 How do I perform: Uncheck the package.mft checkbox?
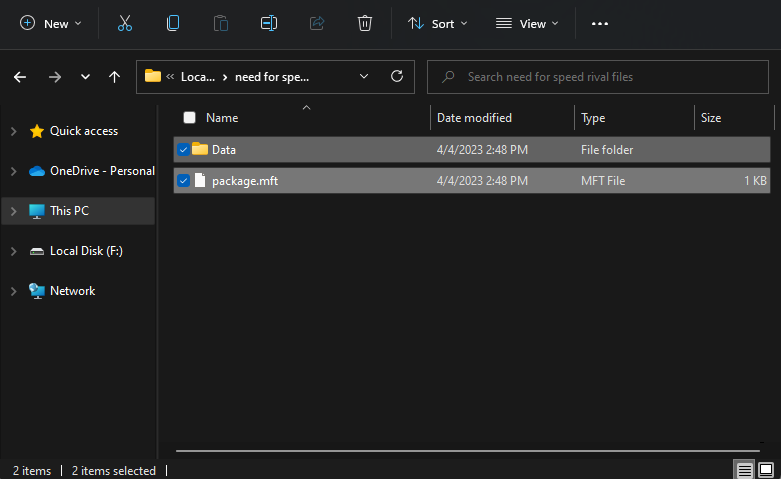coord(183,181)
